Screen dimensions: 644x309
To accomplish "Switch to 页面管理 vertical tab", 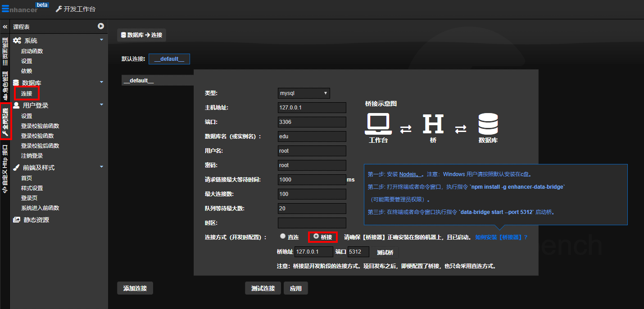I will (5, 51).
